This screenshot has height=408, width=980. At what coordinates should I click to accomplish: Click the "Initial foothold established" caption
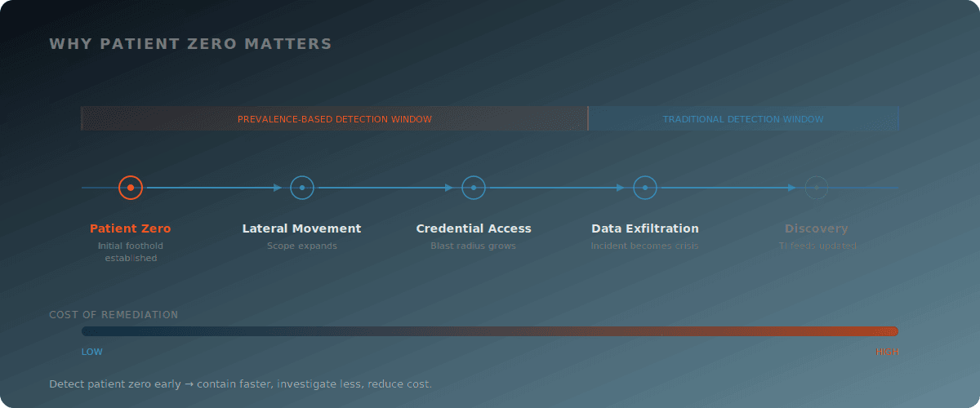point(131,251)
